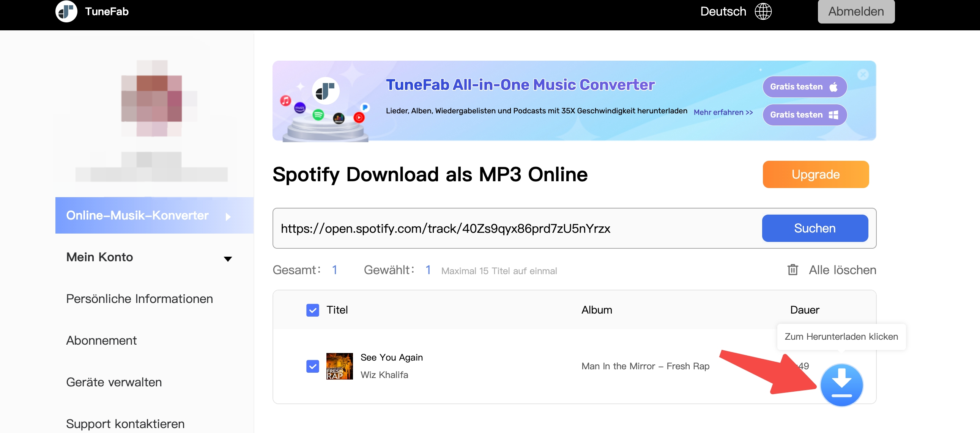Image resolution: width=980 pixels, height=433 pixels.
Task: Close the promotional banner with X icon
Action: pyautogui.click(x=863, y=75)
